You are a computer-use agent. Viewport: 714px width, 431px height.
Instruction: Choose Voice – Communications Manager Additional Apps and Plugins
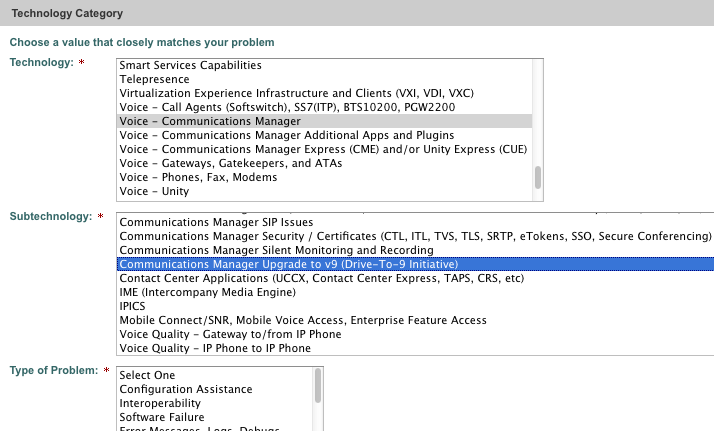[x=324, y=136]
